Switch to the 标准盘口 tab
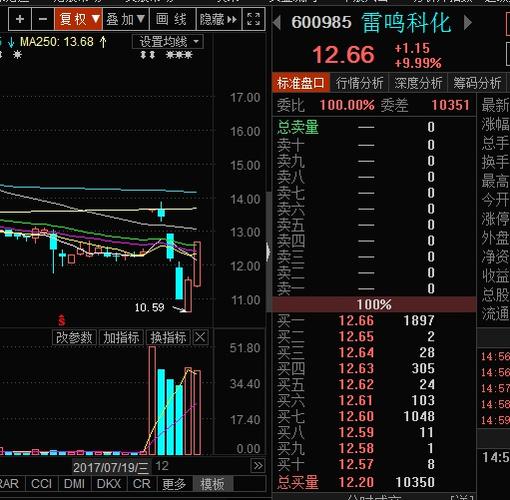This screenshot has width=510, height=500. coord(301,83)
